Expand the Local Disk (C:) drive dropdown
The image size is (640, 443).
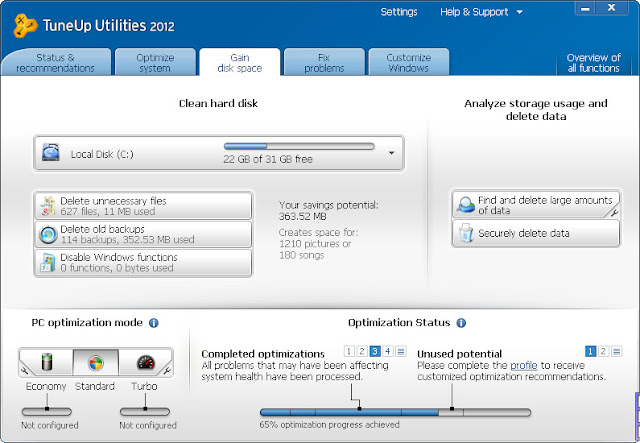pyautogui.click(x=391, y=153)
